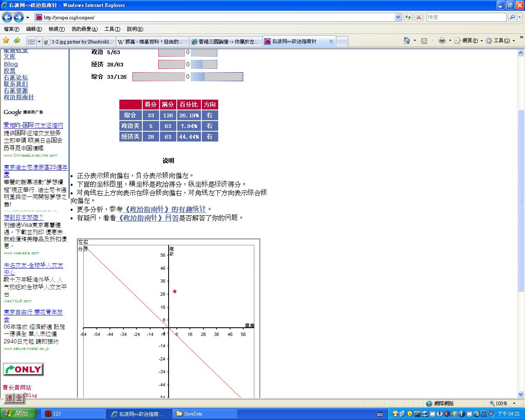Click the 曹长青网站 link
The width and height of the screenshot is (525, 420).
coord(17,388)
